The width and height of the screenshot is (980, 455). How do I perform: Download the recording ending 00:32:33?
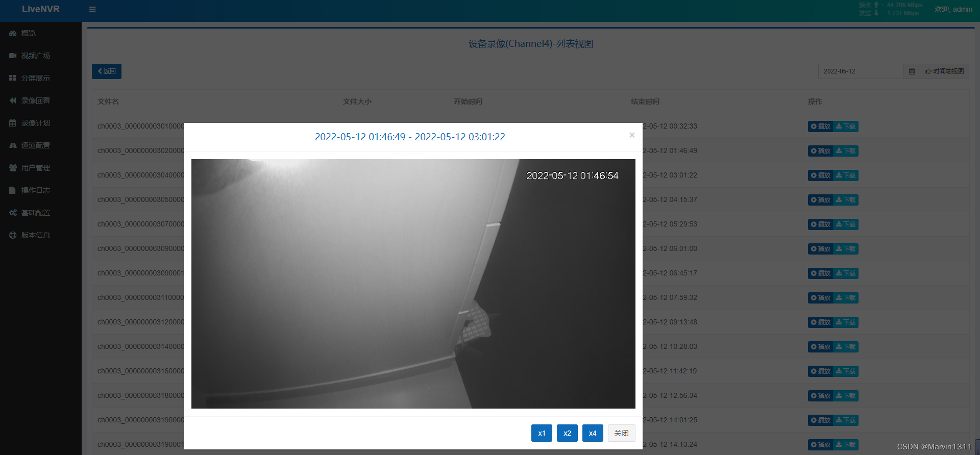tap(846, 127)
